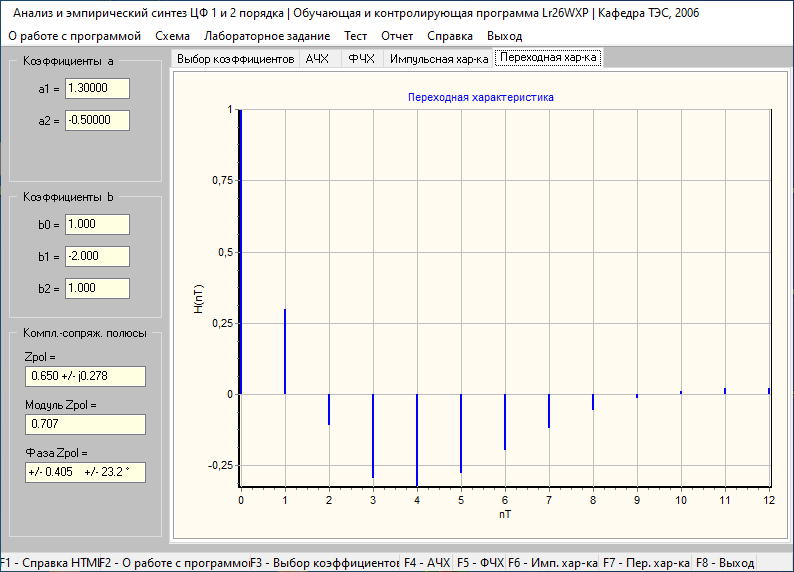Click the b1 coefficient field
794x572 pixels.
coord(97,256)
